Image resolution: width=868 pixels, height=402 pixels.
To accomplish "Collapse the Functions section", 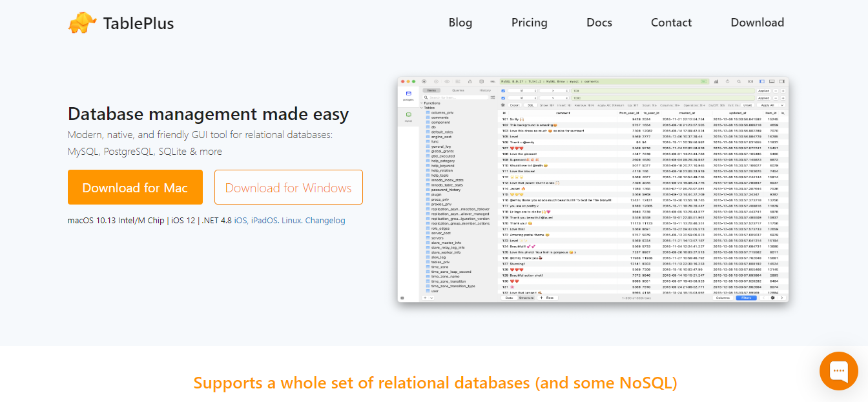I will coord(421,102).
